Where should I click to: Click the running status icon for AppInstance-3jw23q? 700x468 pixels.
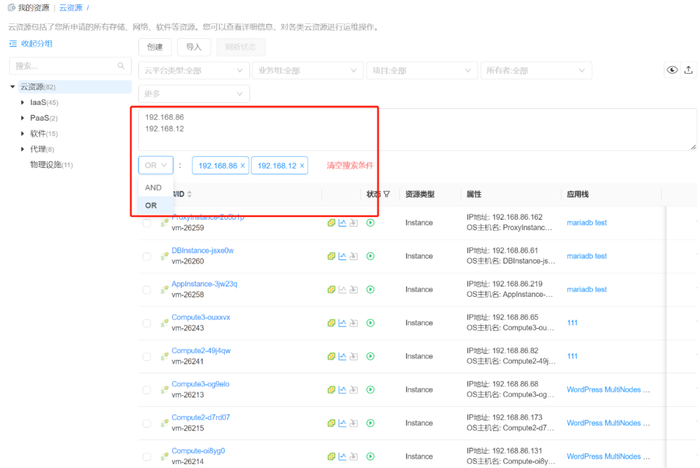[370, 289]
